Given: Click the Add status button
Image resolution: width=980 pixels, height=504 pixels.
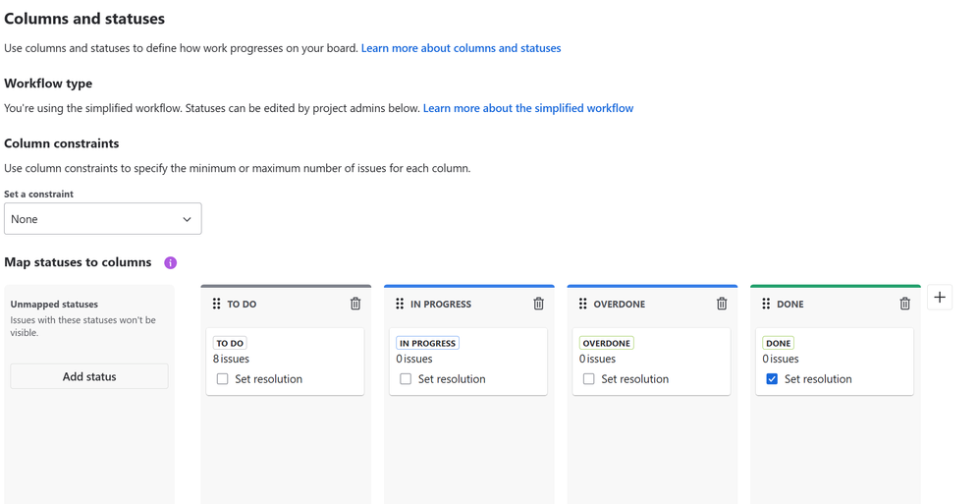Looking at the screenshot, I should (89, 376).
